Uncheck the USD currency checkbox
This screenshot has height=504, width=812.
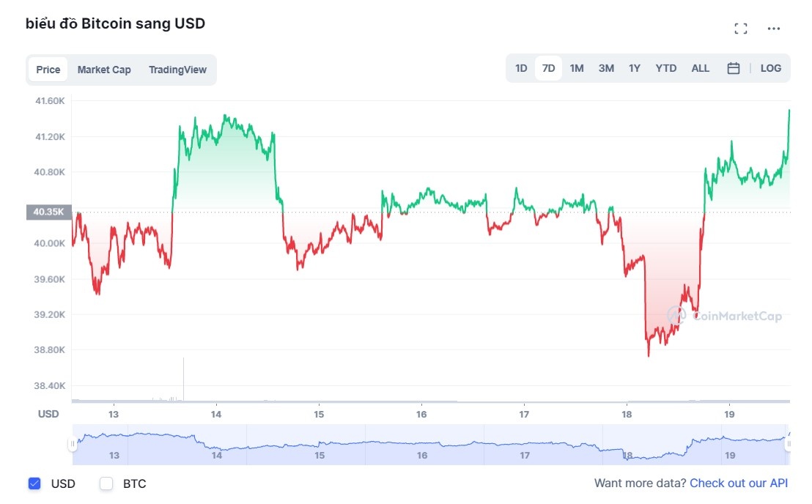coord(34,483)
